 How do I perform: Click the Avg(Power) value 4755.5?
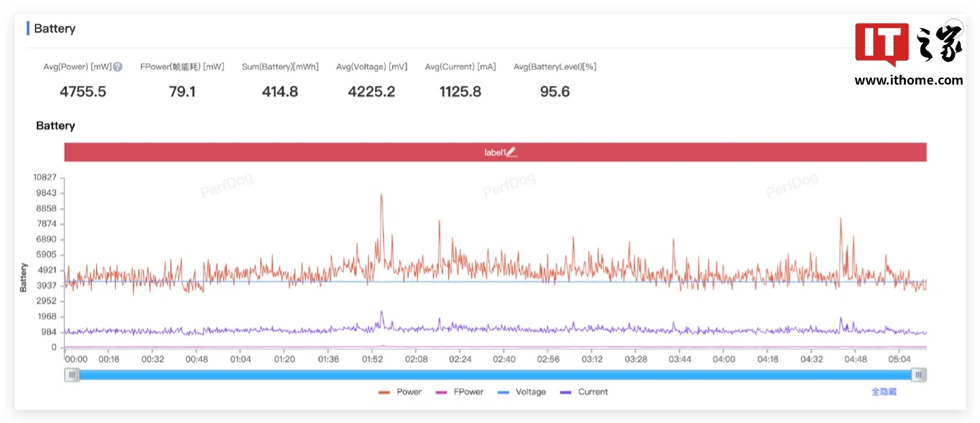click(x=83, y=92)
